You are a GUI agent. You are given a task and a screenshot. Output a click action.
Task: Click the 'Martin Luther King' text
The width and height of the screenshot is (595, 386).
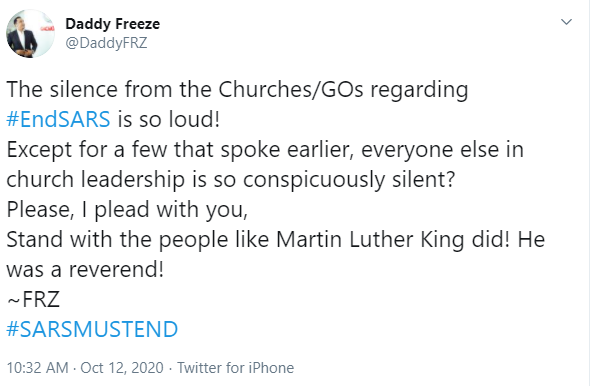370,239
